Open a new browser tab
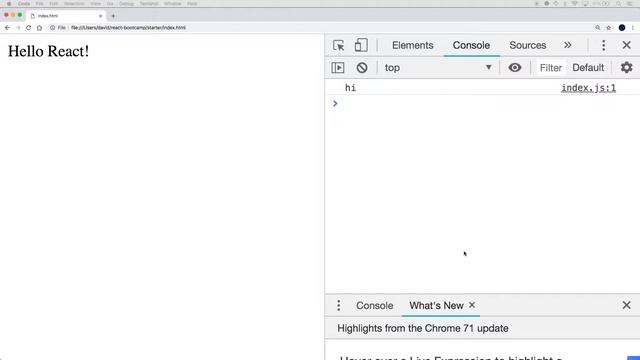Screen dimensions: 640x360 pyautogui.click(x=113, y=16)
